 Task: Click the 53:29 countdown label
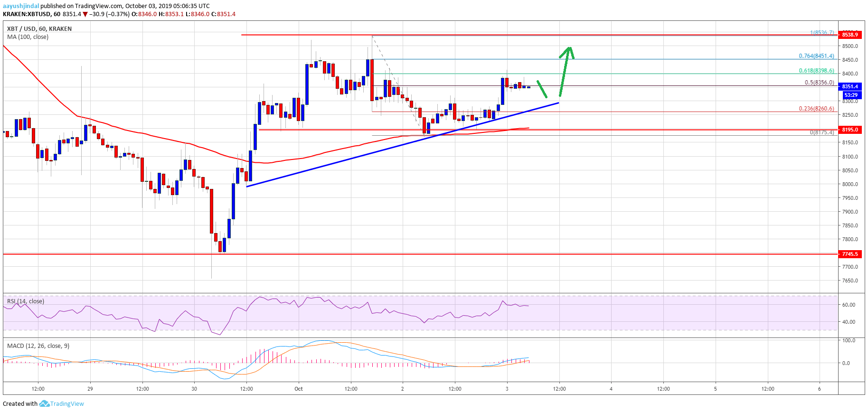coord(850,95)
